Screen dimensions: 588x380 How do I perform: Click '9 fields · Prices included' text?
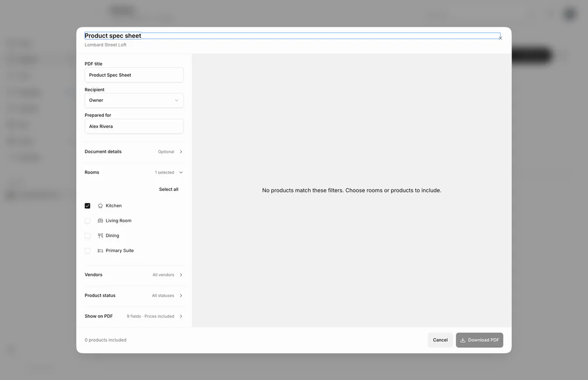(150, 316)
